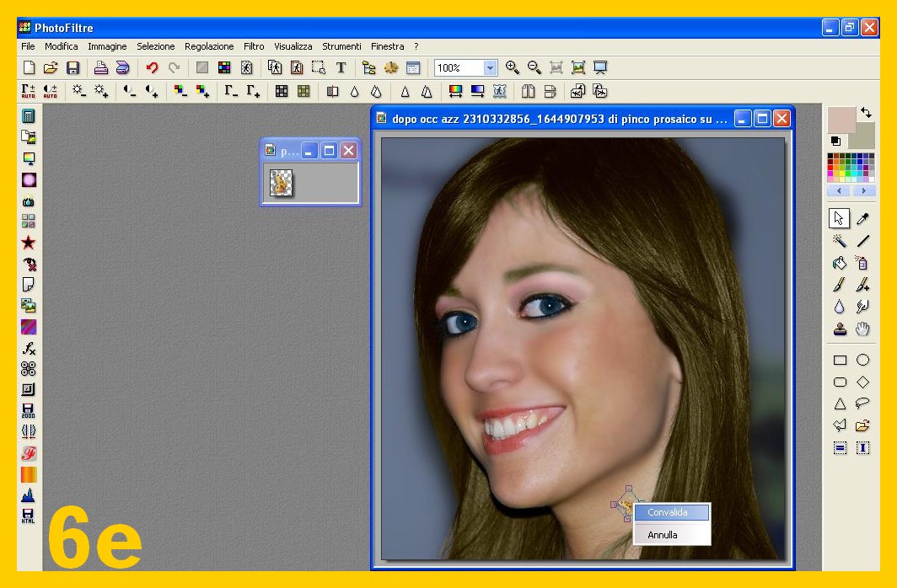Viewport: 897px width, 588px height.
Task: Pick the Clone Stamp tool
Action: pyautogui.click(x=840, y=329)
